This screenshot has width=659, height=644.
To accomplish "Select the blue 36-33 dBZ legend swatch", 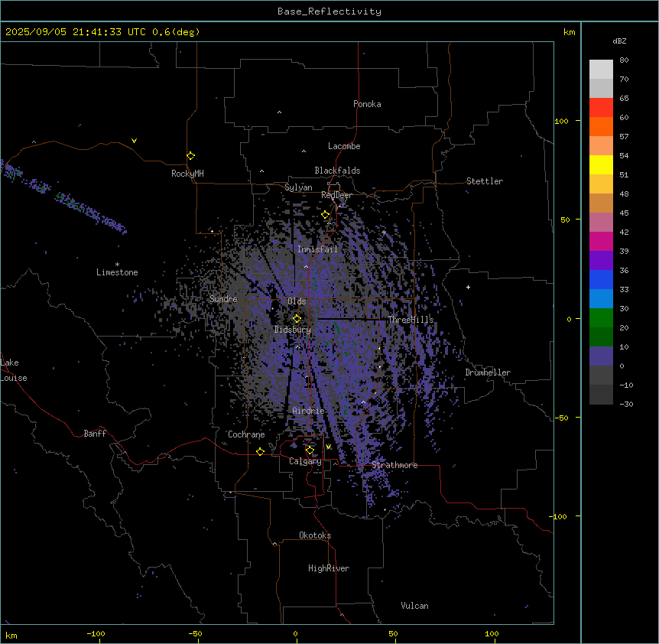I will (x=601, y=279).
